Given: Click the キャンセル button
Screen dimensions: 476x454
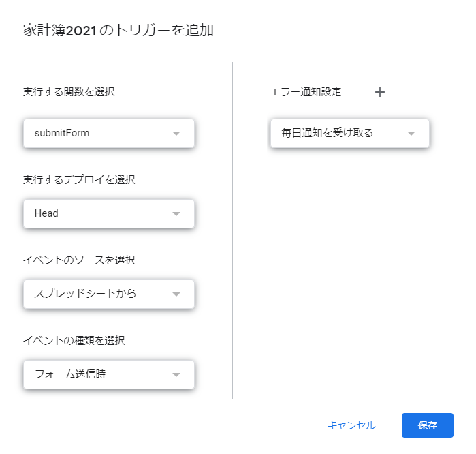Looking at the screenshot, I should coord(351,425).
